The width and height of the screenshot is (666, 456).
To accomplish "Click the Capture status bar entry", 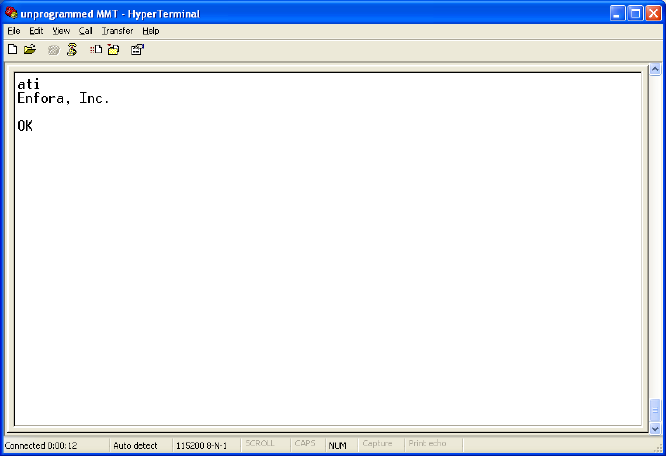I will pyautogui.click(x=377, y=443).
